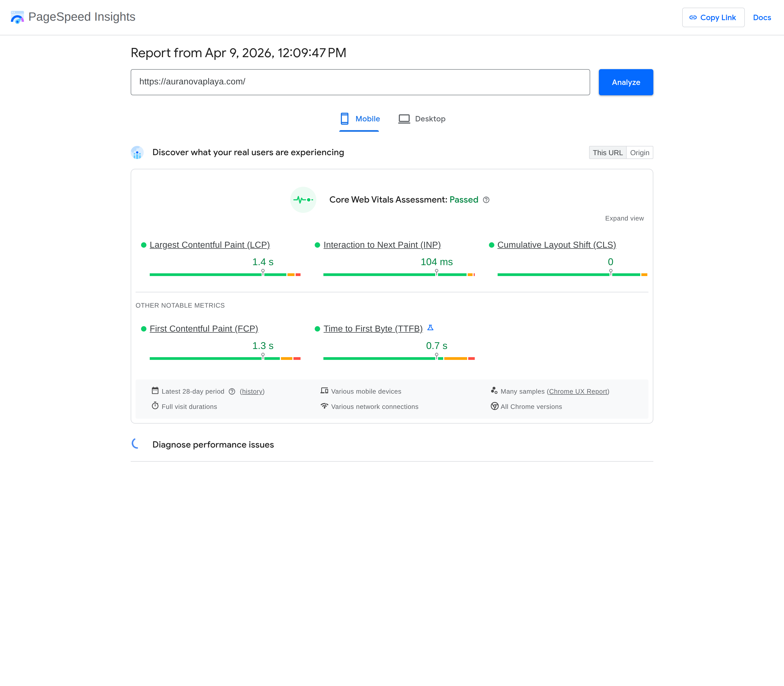Open the Interaction to Next Paint (INP) link
This screenshot has width=784, height=686.
(382, 245)
